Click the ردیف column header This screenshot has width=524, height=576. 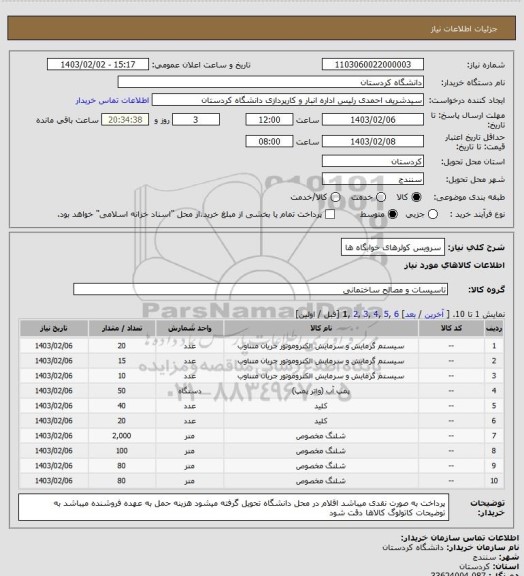[494, 328]
